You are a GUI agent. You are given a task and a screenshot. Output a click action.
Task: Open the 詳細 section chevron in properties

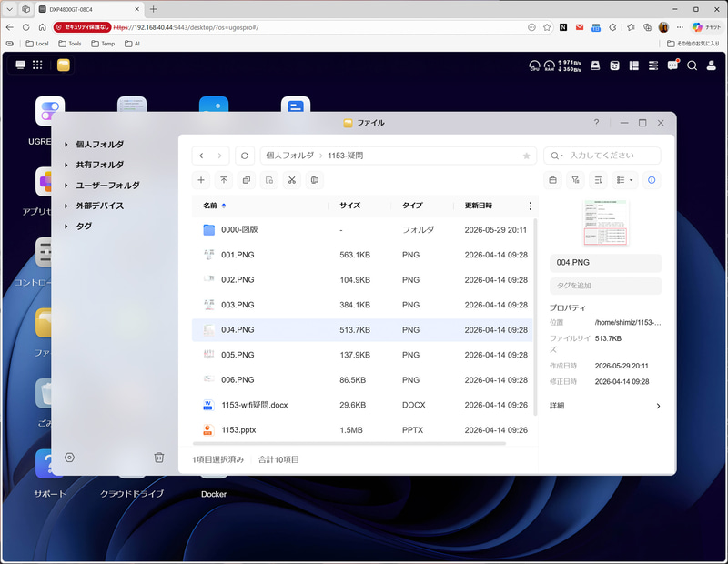(658, 406)
